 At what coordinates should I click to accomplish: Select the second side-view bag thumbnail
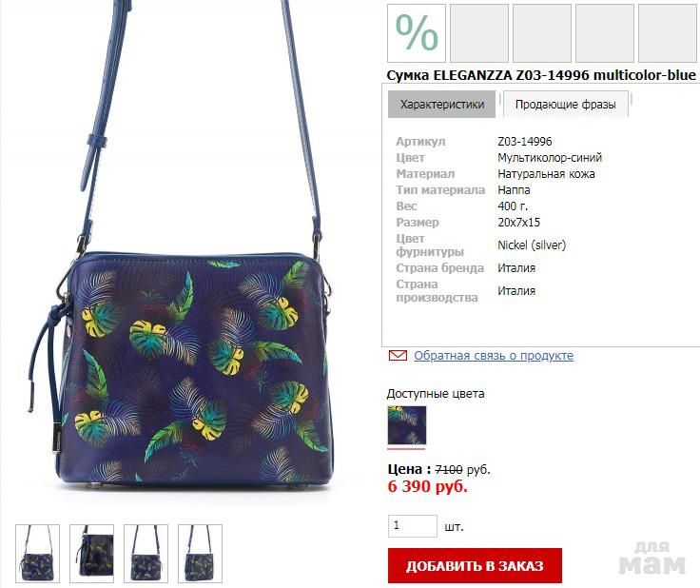click(x=91, y=554)
